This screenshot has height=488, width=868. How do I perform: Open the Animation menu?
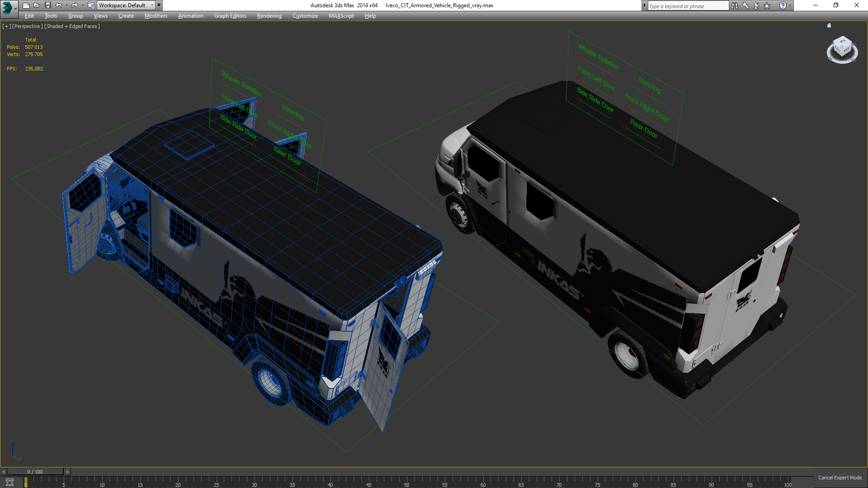coord(190,16)
